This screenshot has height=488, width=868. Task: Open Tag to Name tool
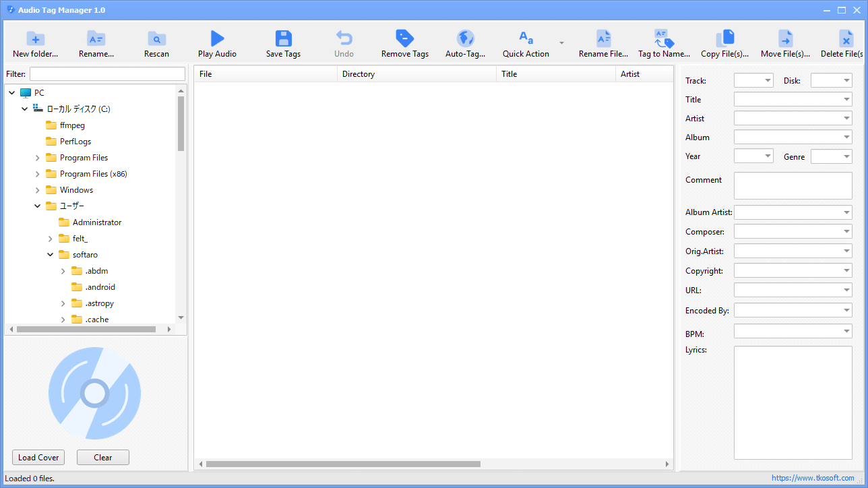tap(664, 38)
